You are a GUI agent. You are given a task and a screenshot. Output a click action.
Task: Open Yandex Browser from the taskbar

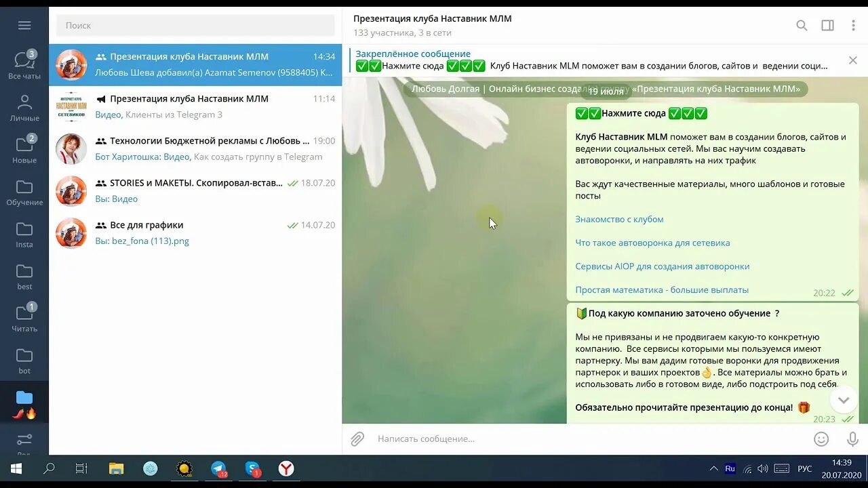point(286,468)
